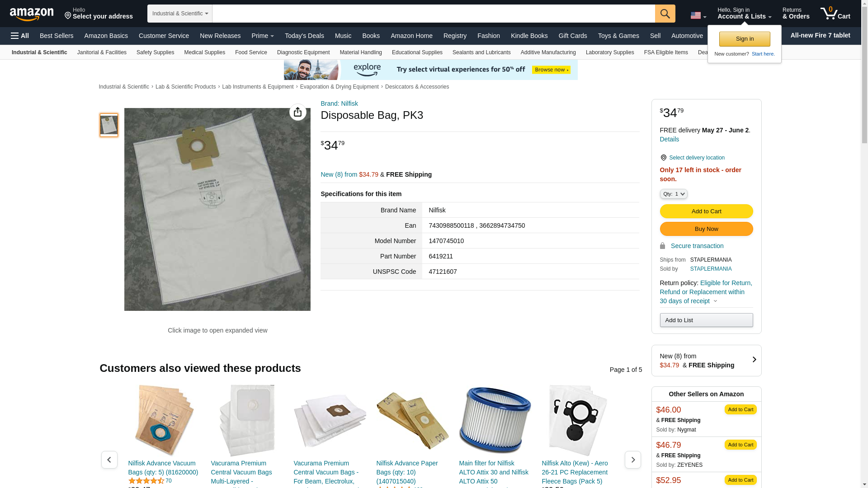Open STAPLERMANIA seller link

[711, 269]
